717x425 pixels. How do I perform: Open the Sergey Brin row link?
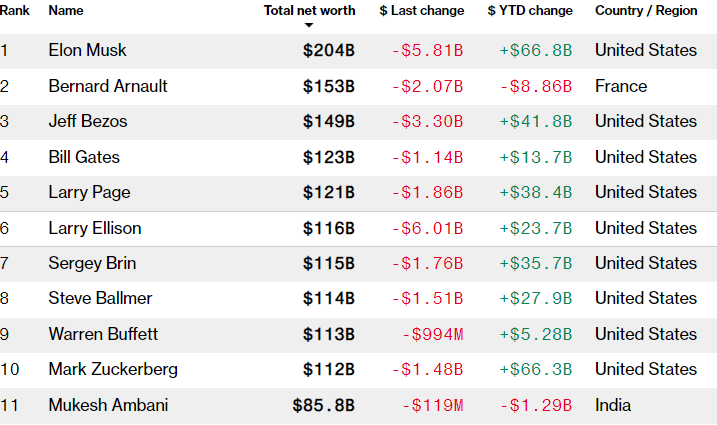click(x=92, y=263)
